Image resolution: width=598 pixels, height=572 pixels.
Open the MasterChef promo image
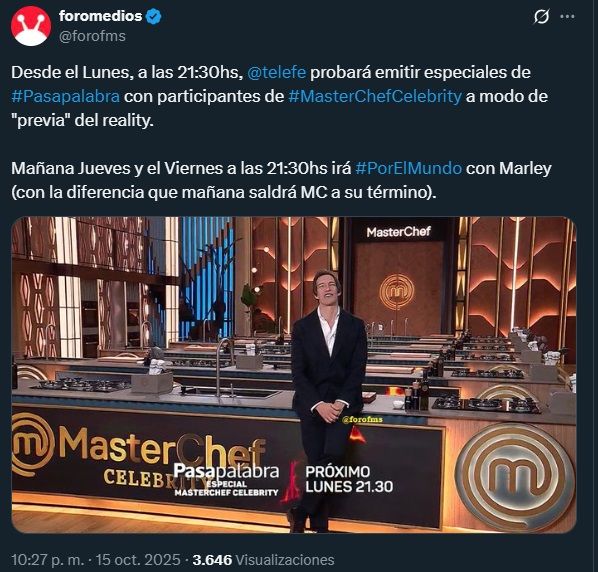coord(294,375)
